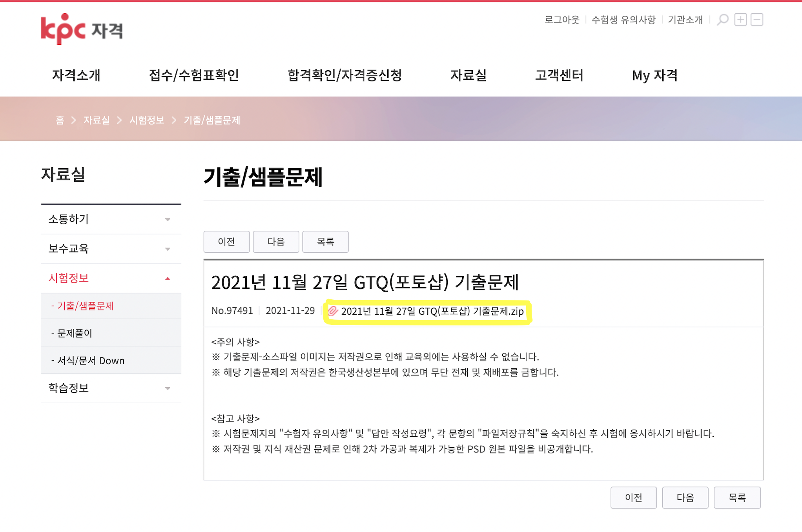
Task: Download the GTQ(포토샵) 기출문제.zip file
Action: coord(432,312)
